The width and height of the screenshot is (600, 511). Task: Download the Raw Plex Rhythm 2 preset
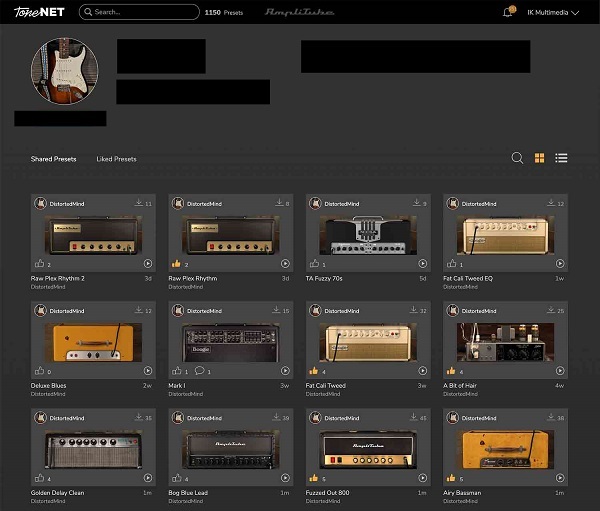click(139, 202)
